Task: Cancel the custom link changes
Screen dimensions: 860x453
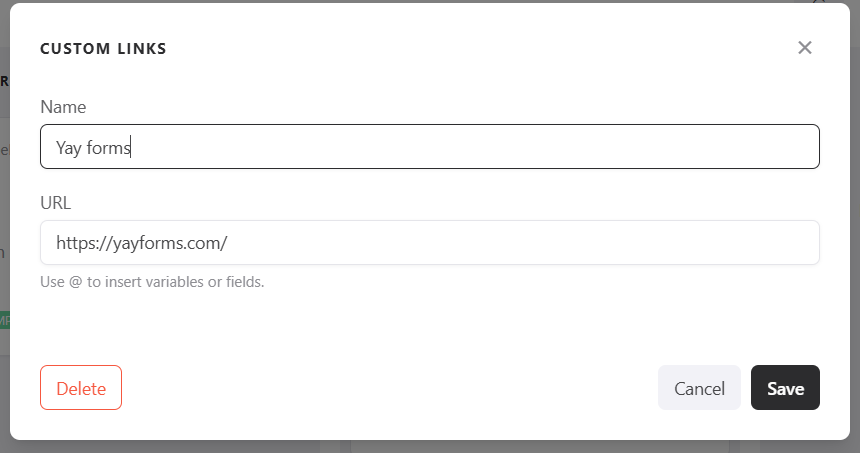Action: click(x=699, y=388)
